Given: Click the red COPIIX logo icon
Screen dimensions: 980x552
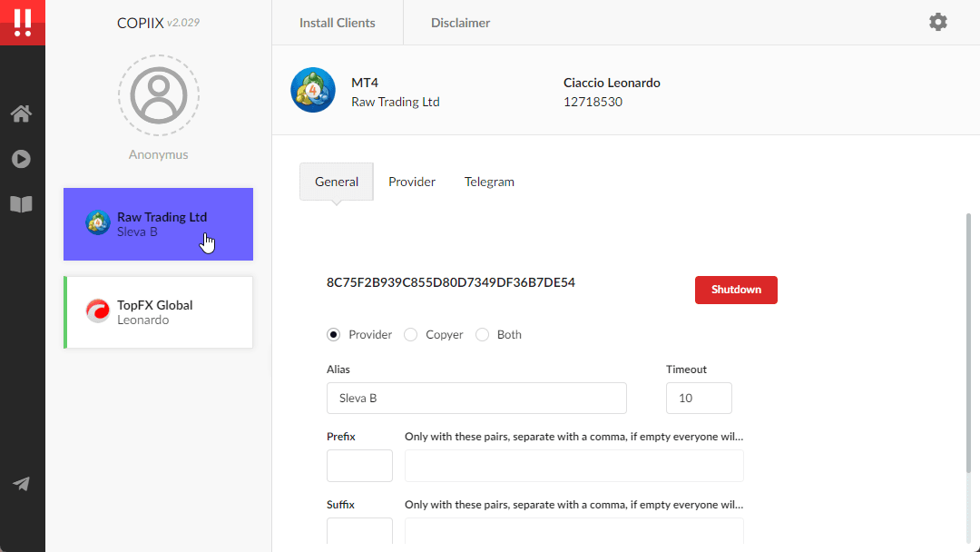Looking at the screenshot, I should tap(23, 23).
